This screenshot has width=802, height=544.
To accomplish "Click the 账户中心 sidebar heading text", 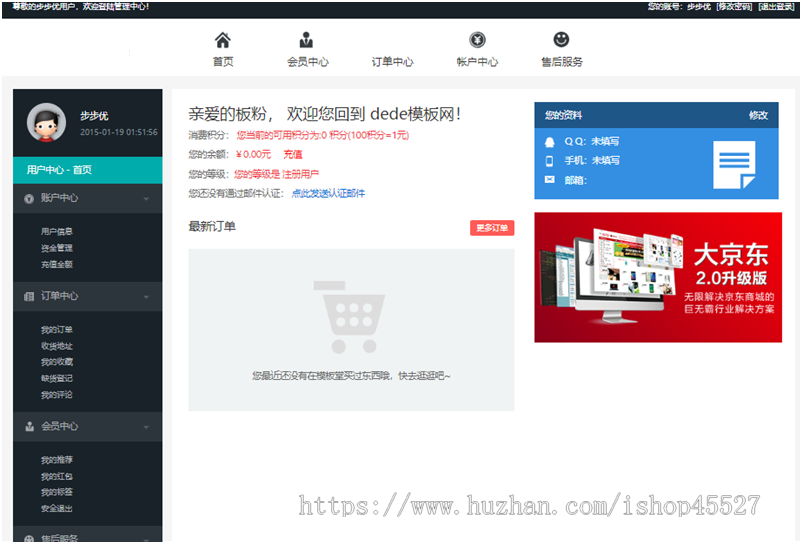I will [60, 198].
